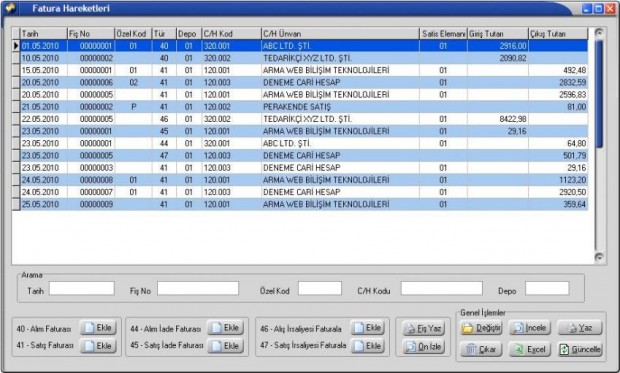620x373 pixels.
Task: Sort by the Tarih column header
Action: tap(43, 34)
